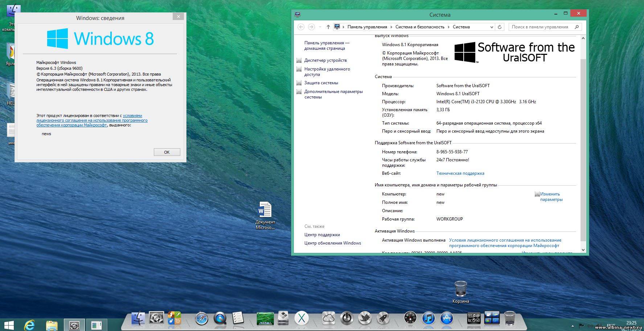Open green grass desktop picture icon in dock
Image resolution: width=644 pixels, height=331 pixels.
(x=265, y=319)
